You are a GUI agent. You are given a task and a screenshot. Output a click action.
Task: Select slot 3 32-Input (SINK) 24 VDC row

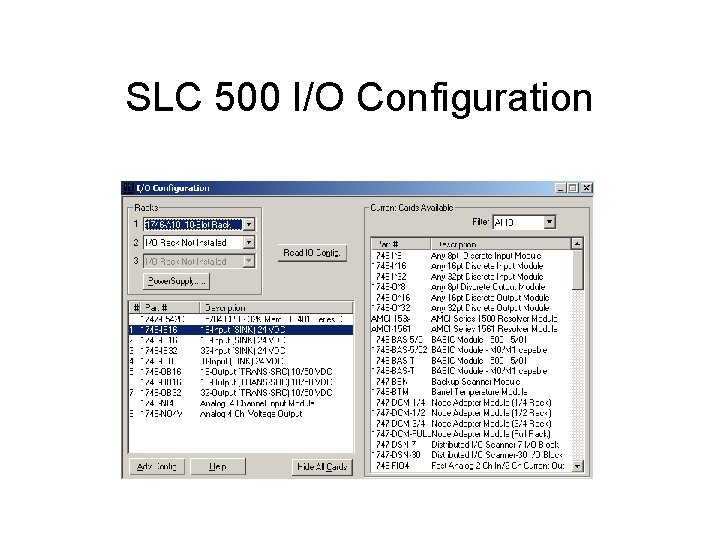241,351
